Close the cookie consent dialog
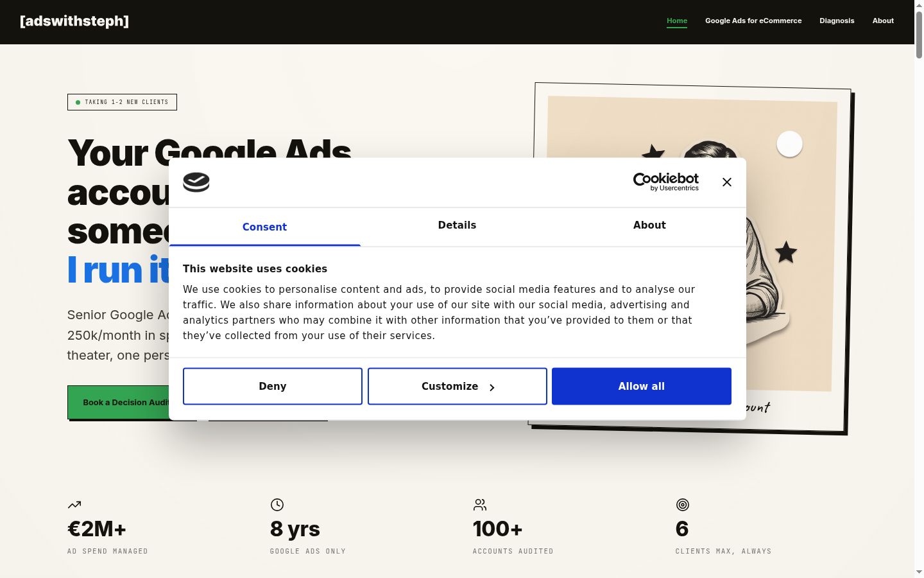Viewport: 924px width, 578px height. coord(727,182)
